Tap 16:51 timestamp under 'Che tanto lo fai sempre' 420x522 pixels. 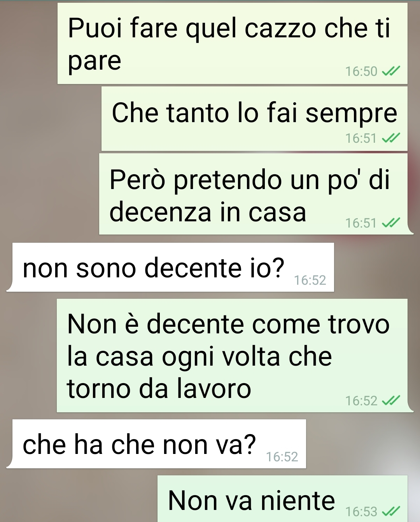[361, 138]
